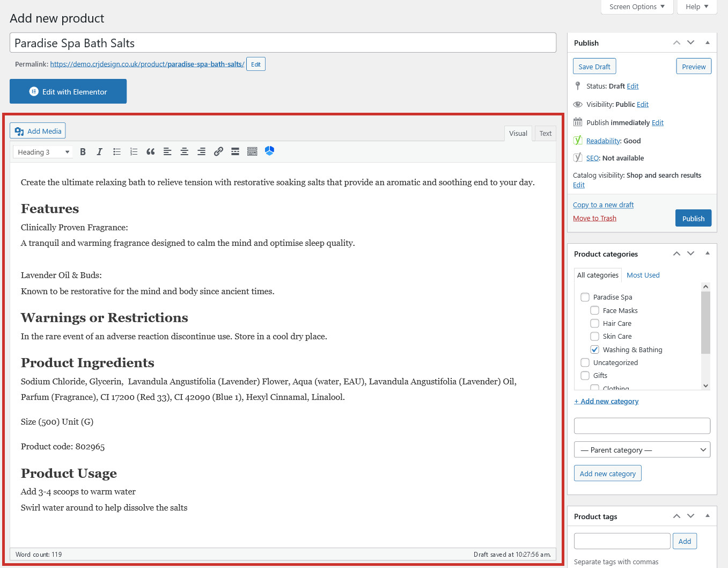Insert the Read More tag
This screenshot has width=728, height=568.
(x=235, y=152)
